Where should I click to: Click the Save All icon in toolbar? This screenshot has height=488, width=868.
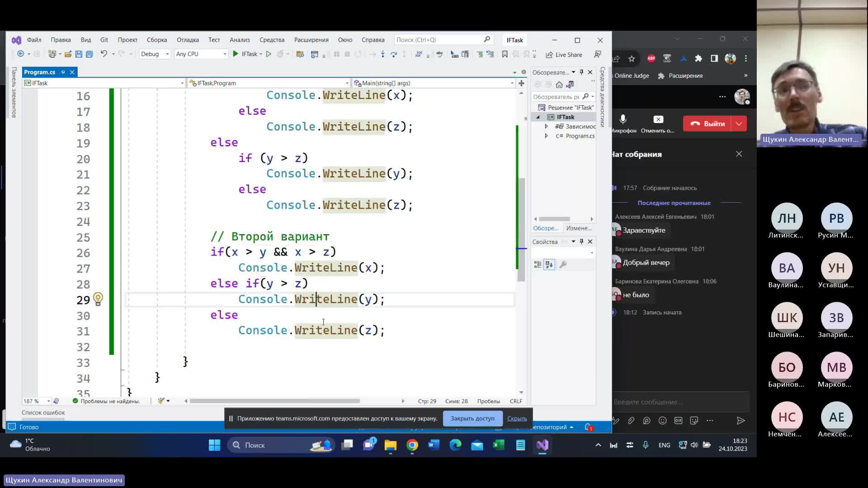coord(89,54)
